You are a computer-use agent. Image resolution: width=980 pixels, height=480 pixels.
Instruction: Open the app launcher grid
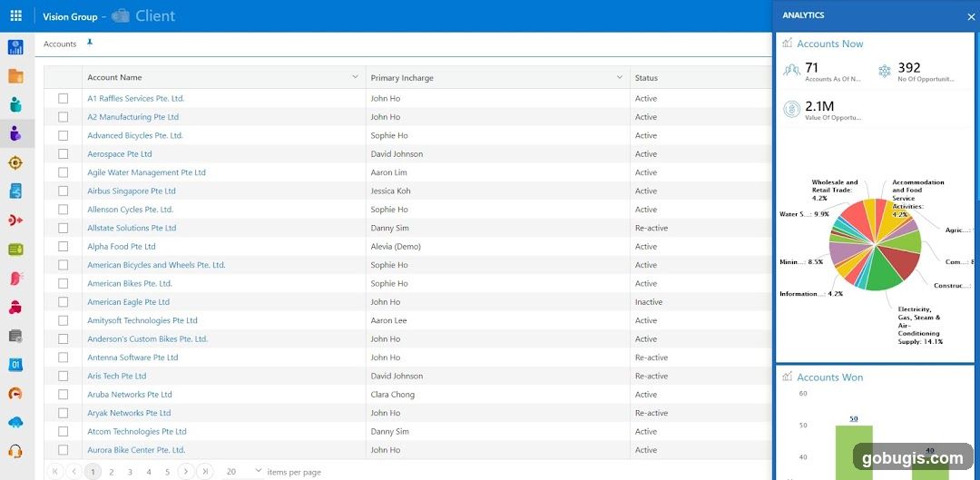pos(16,15)
